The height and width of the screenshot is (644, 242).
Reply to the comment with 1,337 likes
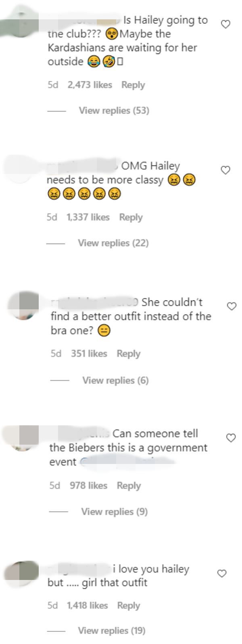(x=131, y=217)
